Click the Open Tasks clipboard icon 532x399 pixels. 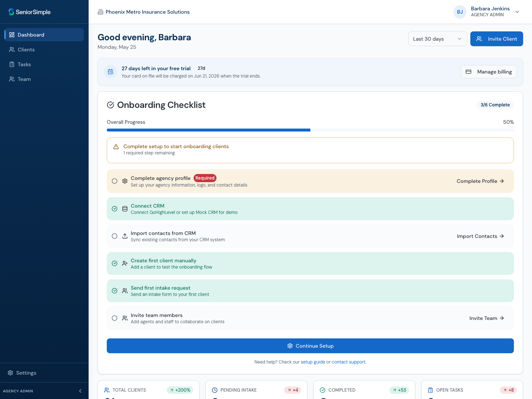pos(430,390)
